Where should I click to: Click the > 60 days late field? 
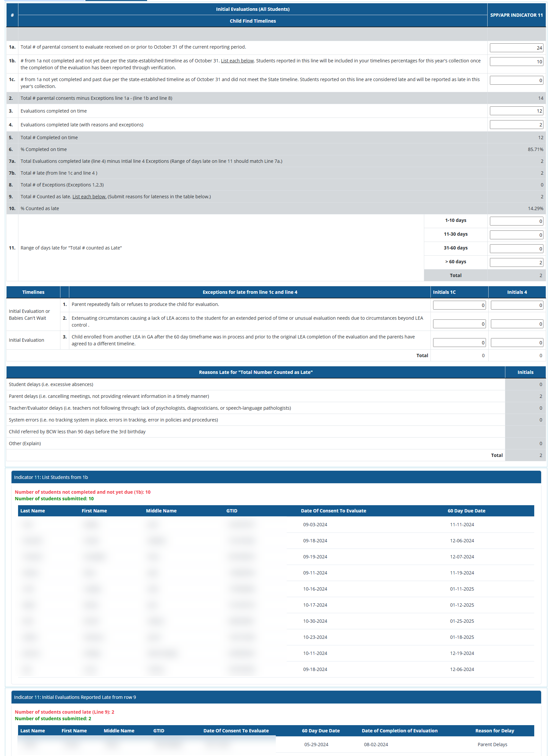pyautogui.click(x=516, y=262)
